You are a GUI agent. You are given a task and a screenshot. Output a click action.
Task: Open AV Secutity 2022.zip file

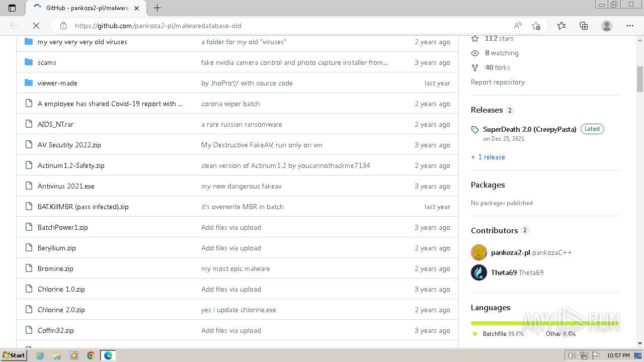click(69, 145)
